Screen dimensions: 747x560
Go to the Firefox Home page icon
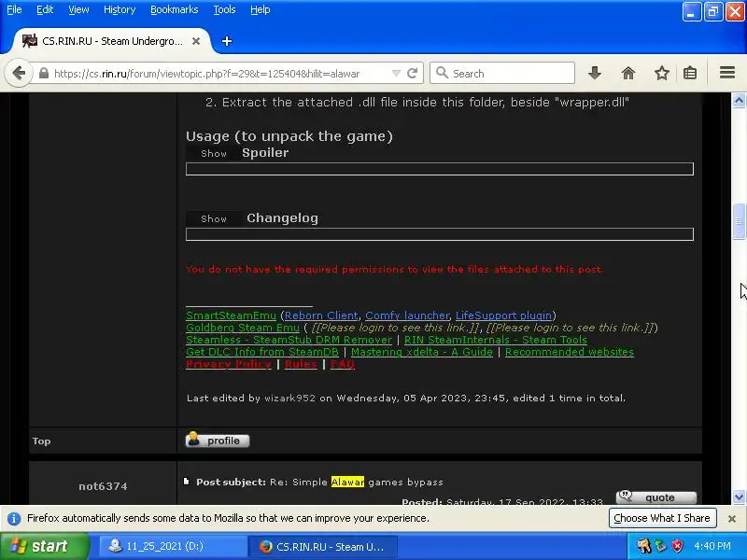pyautogui.click(x=628, y=73)
